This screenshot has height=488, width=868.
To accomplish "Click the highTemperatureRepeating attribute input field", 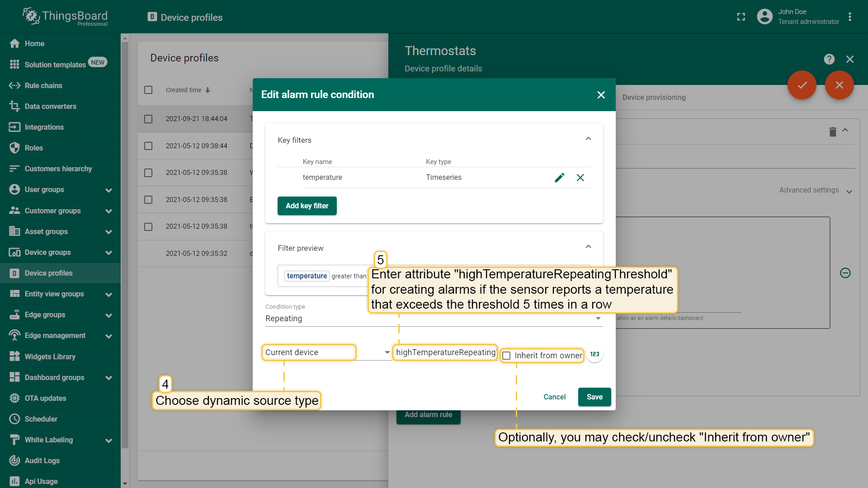I will coord(445,352).
